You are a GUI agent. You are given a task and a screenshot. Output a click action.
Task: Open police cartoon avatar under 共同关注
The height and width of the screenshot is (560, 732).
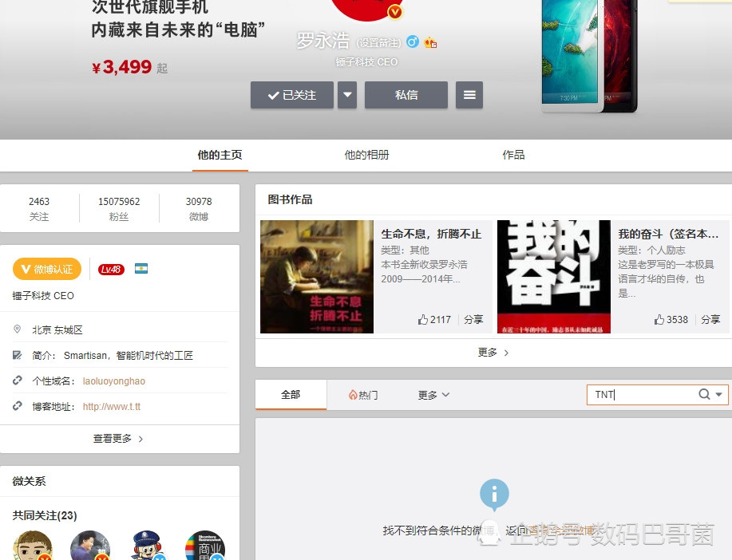tap(148, 546)
